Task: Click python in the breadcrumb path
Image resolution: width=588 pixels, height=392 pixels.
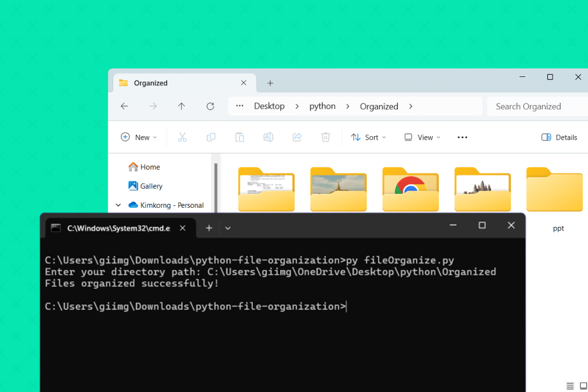Action: [322, 106]
